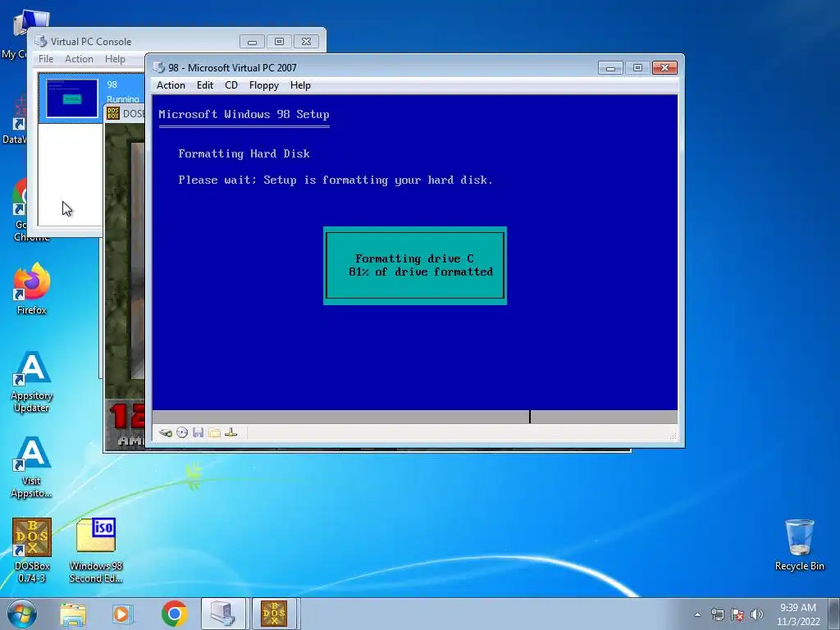Open the Action menu in Virtual PC 2007 window
Viewport: 840px width, 630px height.
[x=171, y=85]
